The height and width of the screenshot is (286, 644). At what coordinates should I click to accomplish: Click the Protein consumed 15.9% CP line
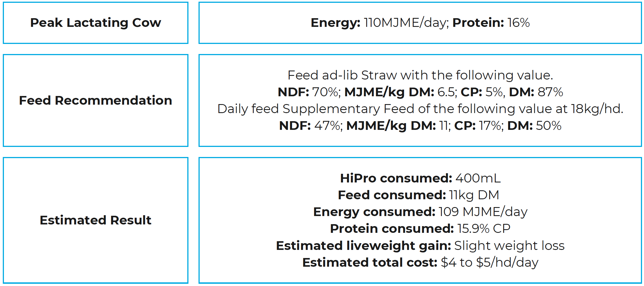coord(420,228)
